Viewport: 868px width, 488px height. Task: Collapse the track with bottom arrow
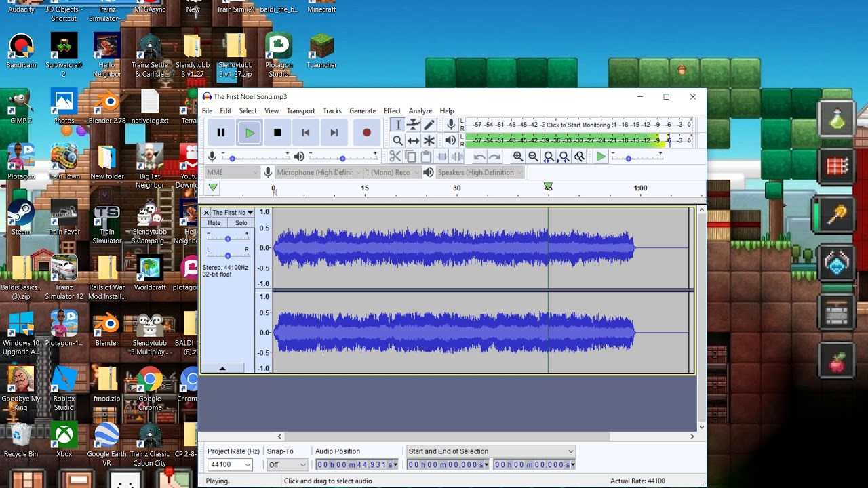click(x=222, y=368)
